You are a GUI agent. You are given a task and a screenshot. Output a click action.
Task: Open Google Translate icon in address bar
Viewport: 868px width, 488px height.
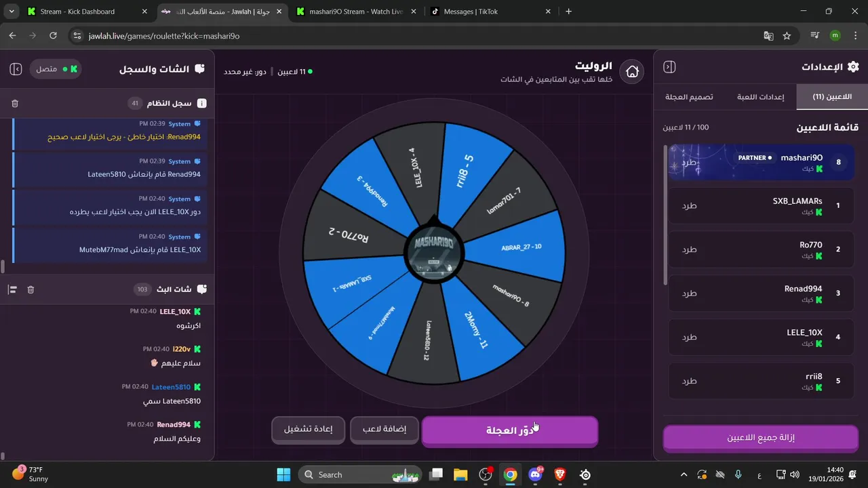click(x=768, y=36)
